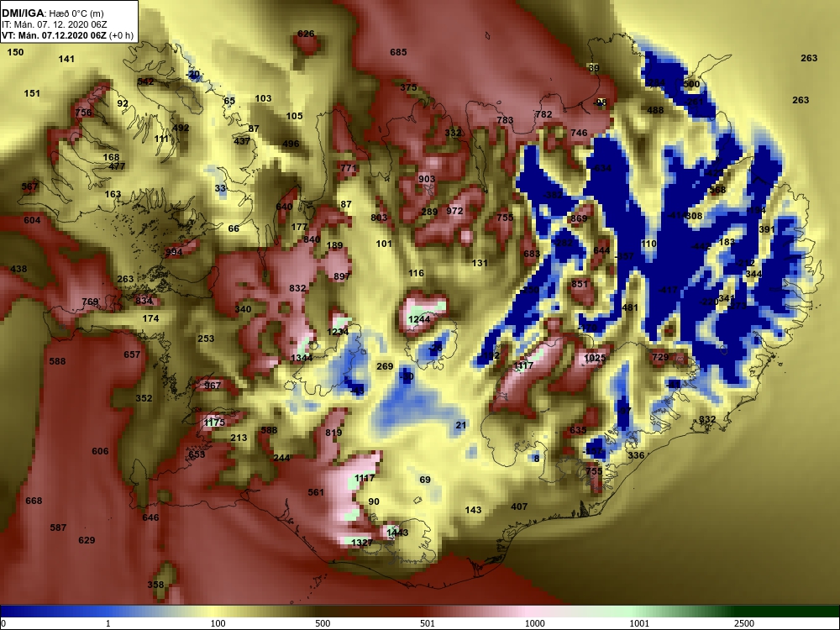This screenshot has width=840, height=630.
Task: Click the value 391 in the east
Action: point(767,229)
